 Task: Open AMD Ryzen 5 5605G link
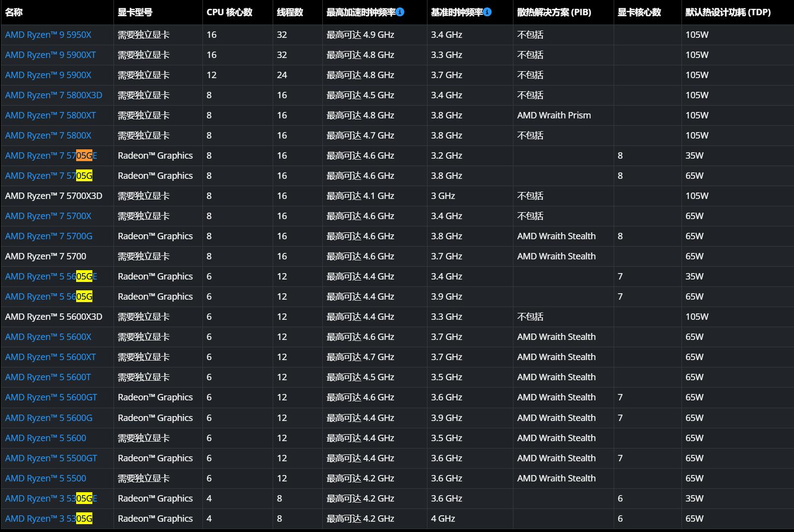click(49, 297)
